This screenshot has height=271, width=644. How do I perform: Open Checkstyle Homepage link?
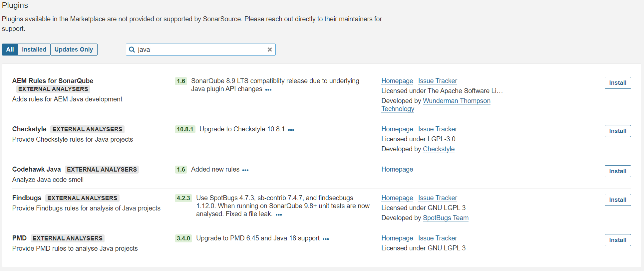(x=397, y=129)
